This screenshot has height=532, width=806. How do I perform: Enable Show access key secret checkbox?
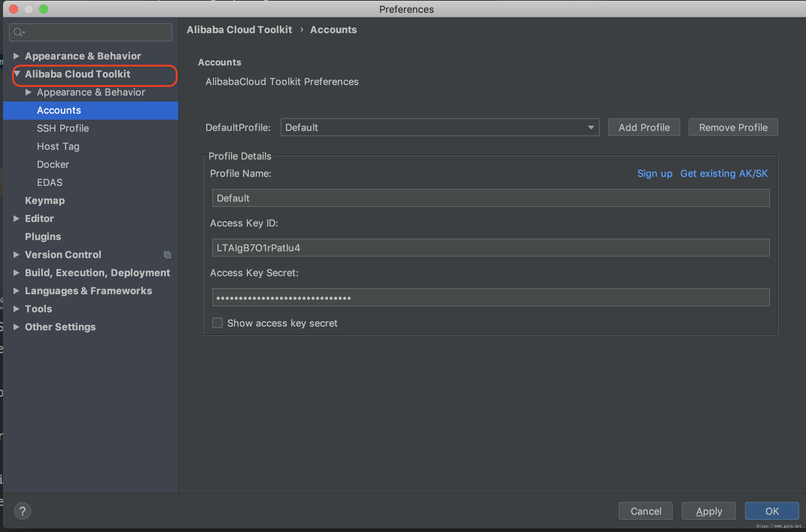(x=217, y=323)
